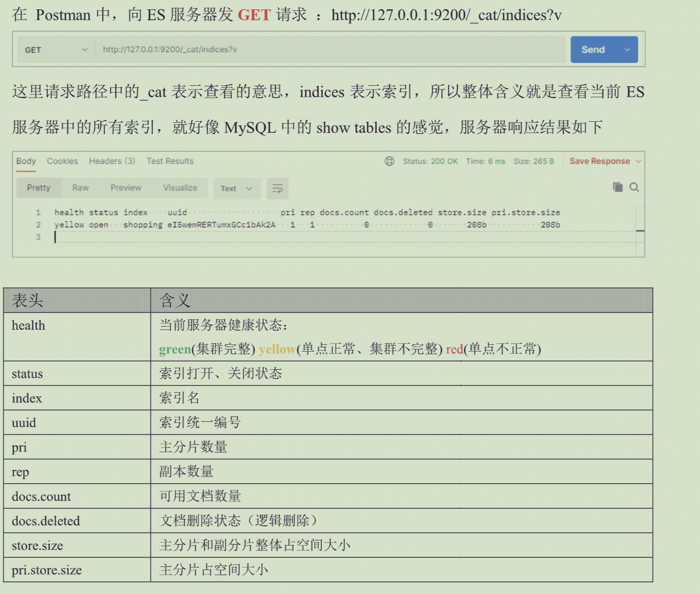Click 'Status: 200 OK' text
This screenshot has height=594, width=700.
click(x=431, y=161)
